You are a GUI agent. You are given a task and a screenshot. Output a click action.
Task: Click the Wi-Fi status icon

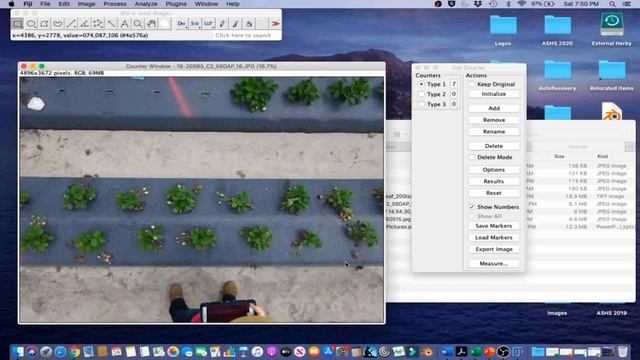click(521, 4)
